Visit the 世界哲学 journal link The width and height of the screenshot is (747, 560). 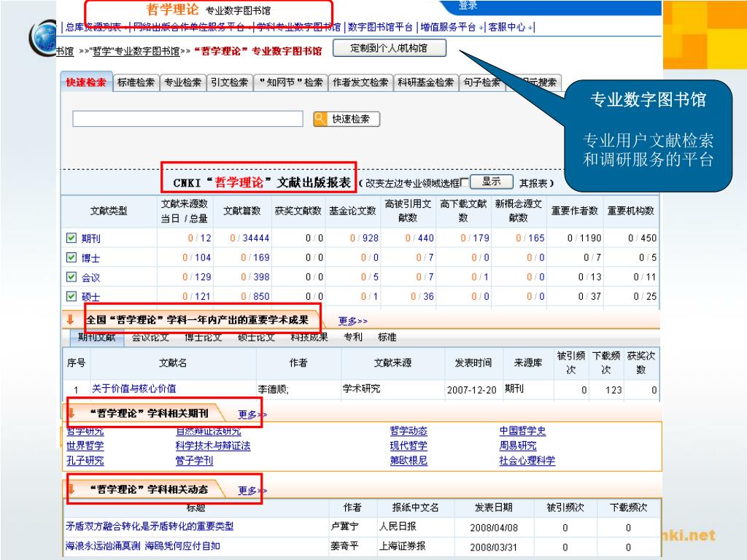[x=85, y=446]
